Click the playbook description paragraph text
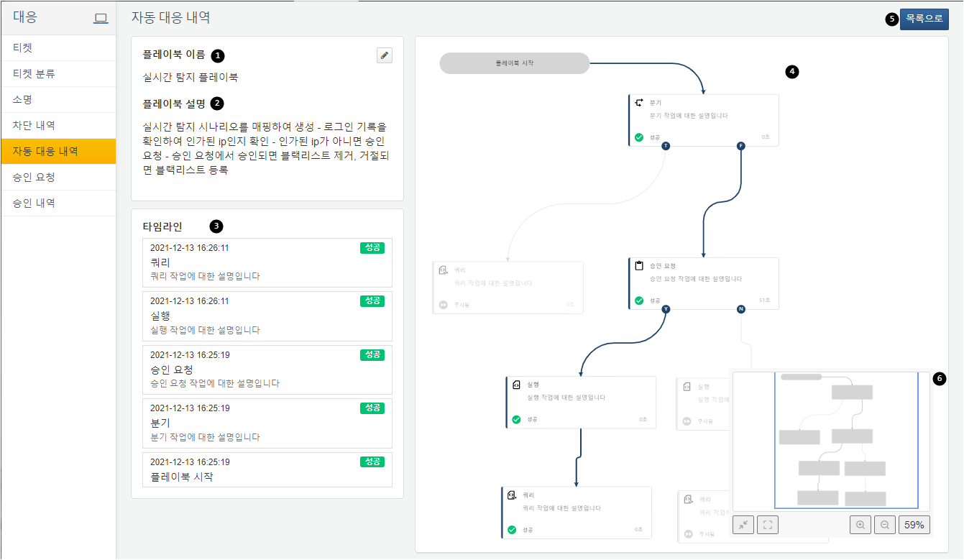 pyautogui.click(x=265, y=149)
